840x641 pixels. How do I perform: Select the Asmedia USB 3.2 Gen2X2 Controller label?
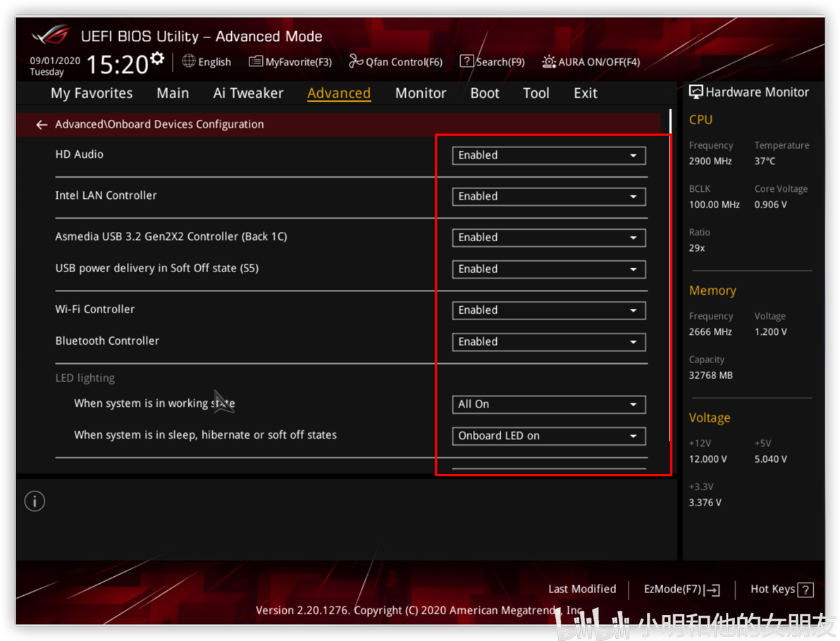[171, 237]
